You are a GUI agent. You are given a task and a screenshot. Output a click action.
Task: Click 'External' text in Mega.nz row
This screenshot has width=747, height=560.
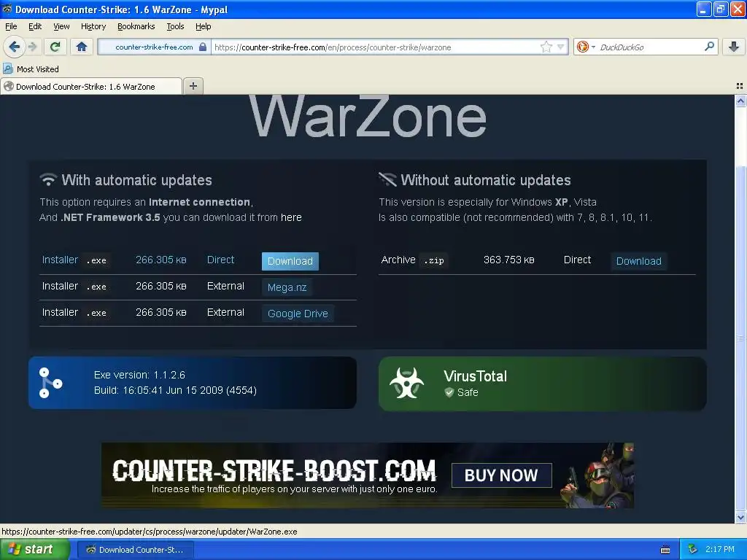click(225, 286)
